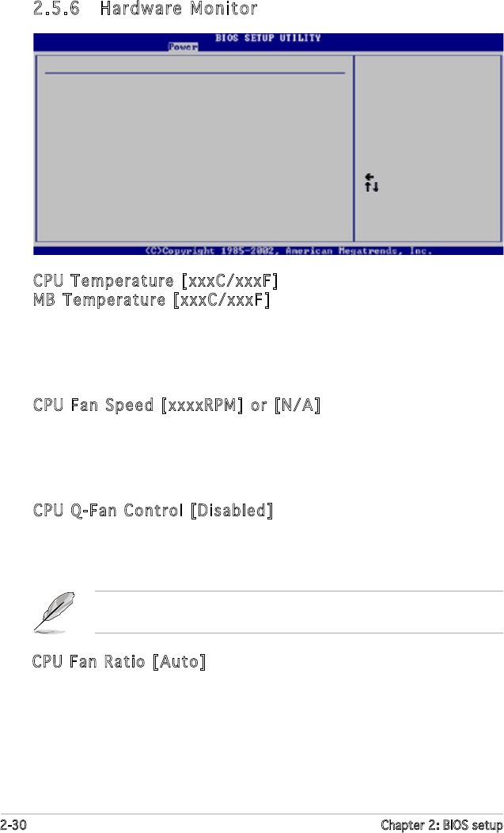Click the up-down arrows navigation icon

coord(372,187)
